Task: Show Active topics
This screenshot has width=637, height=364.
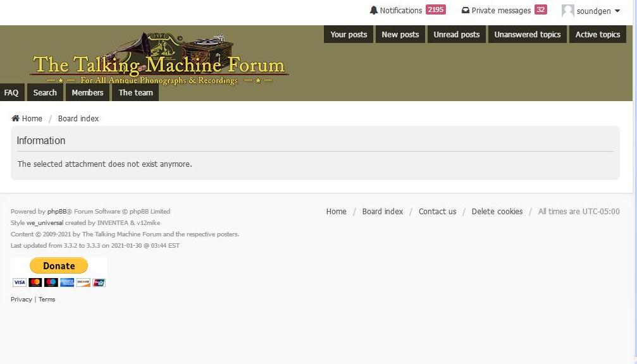Action: click(598, 35)
